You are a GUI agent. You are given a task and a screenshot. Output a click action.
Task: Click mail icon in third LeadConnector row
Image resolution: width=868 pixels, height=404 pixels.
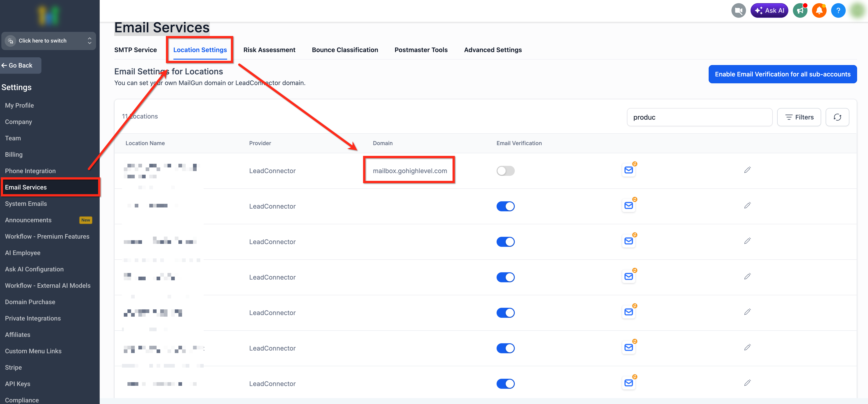pos(628,241)
